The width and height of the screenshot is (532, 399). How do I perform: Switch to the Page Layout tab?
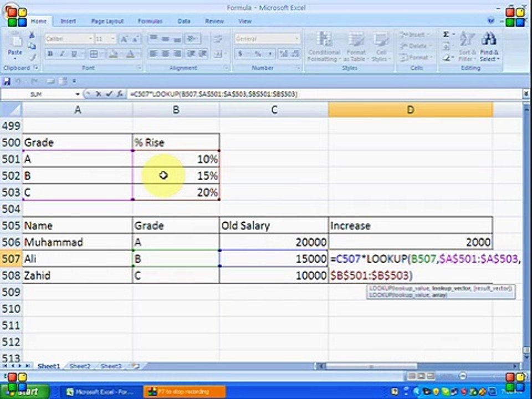coord(107,21)
